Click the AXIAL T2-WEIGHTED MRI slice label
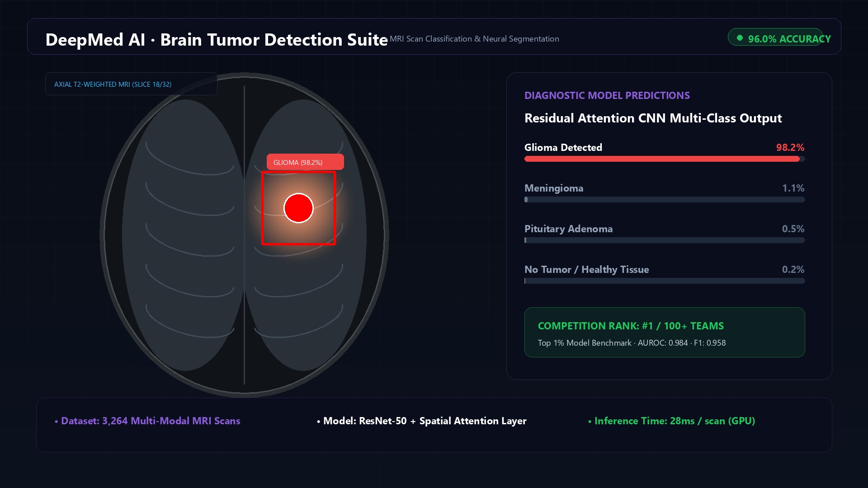This screenshot has width=868, height=488. (x=131, y=84)
